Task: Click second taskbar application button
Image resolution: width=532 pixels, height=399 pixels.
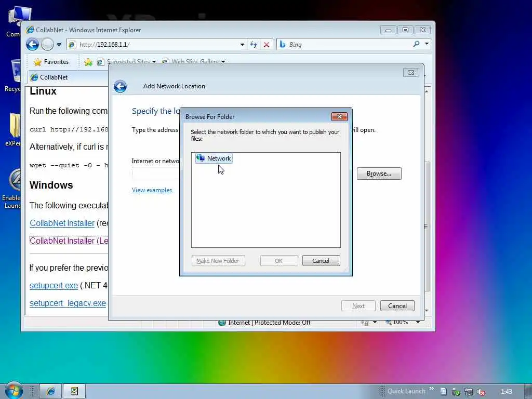Action: [x=74, y=391]
